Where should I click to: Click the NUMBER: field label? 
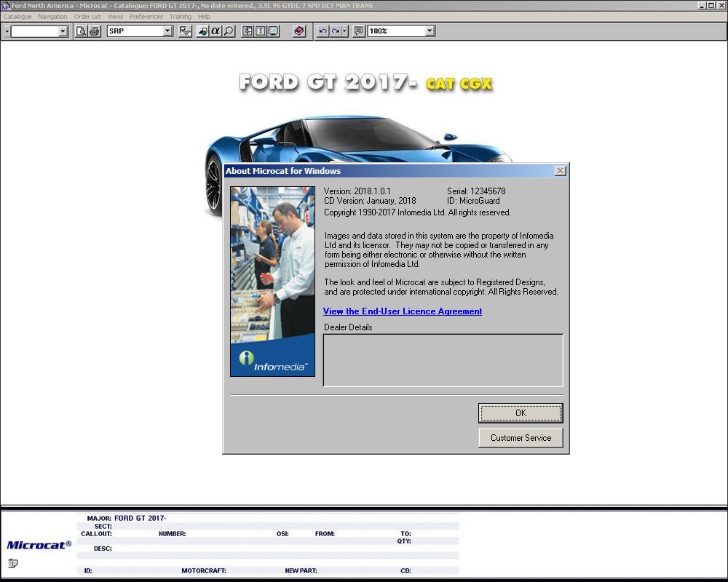[x=173, y=534]
